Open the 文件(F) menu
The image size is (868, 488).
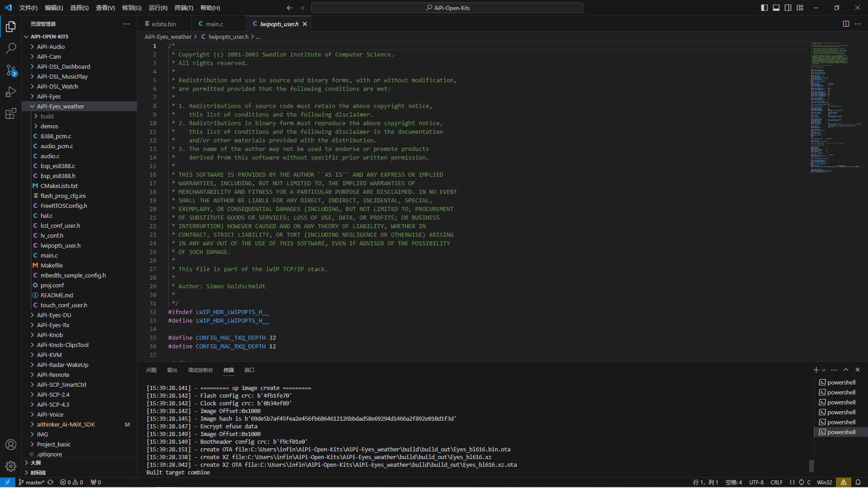pyautogui.click(x=28, y=8)
